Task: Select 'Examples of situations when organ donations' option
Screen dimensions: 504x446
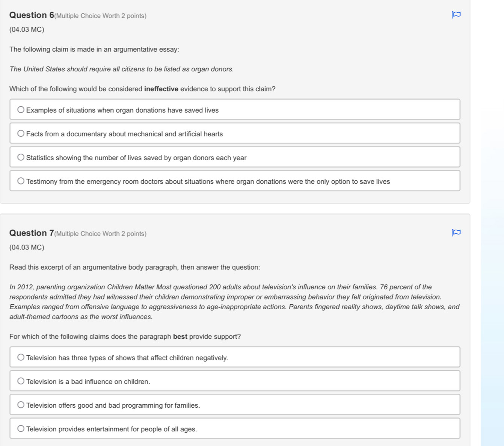Action: pos(21,110)
